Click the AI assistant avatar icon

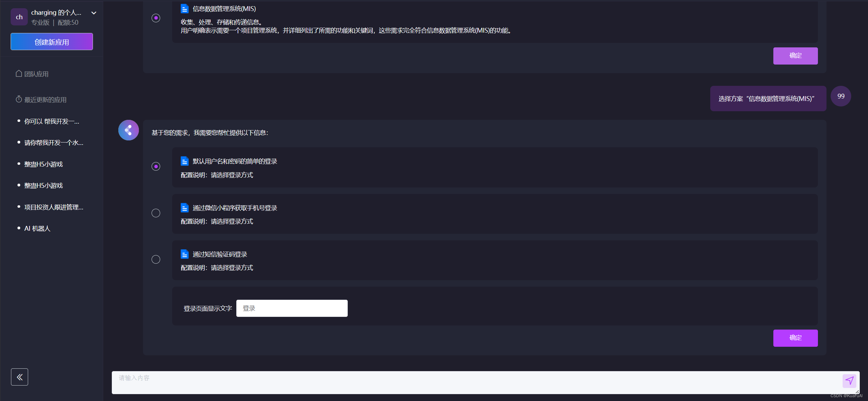[x=129, y=130]
